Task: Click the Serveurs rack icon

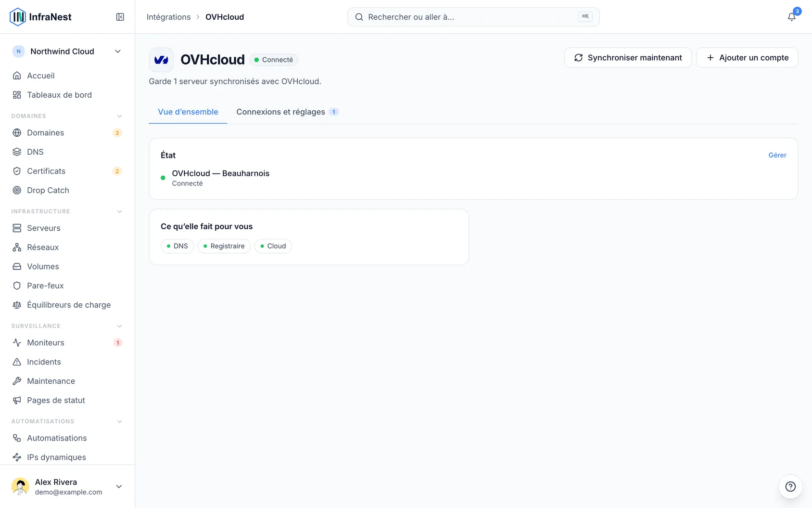Action: tap(17, 228)
